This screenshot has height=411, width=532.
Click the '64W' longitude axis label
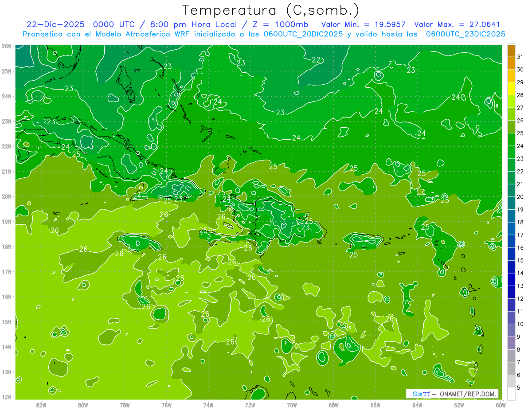[x=417, y=405]
